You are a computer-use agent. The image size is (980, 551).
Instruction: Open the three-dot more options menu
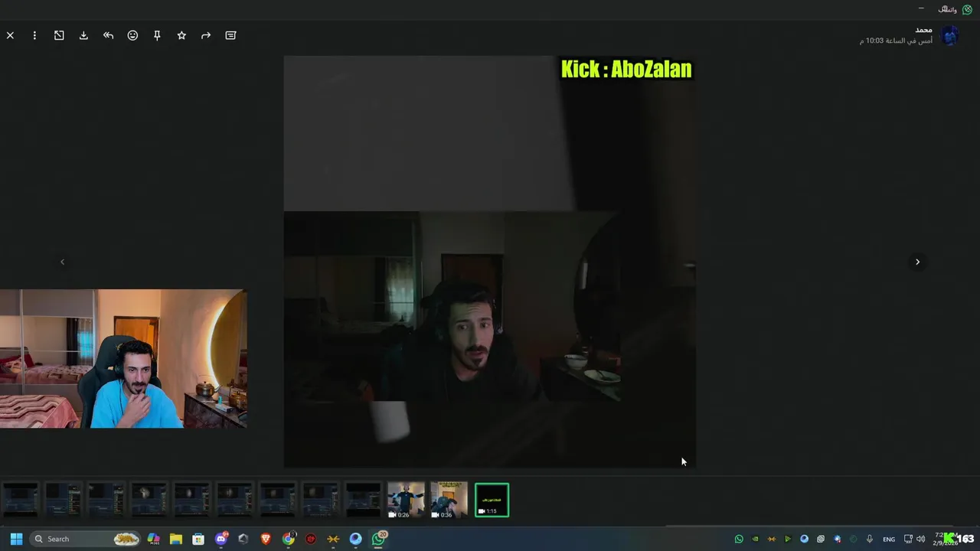point(34,35)
